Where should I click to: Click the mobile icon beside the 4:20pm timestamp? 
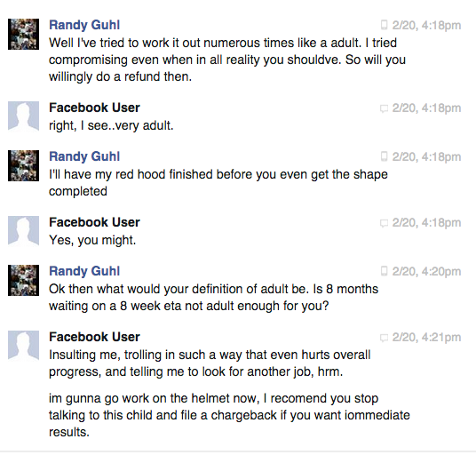[384, 271]
